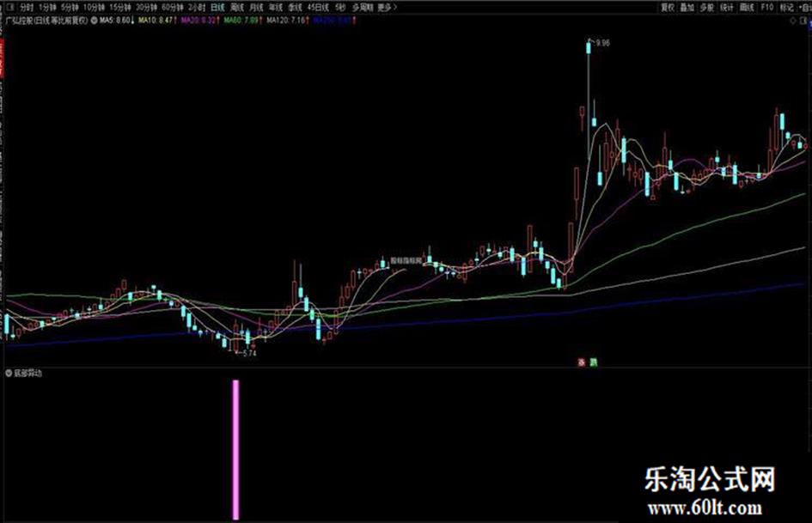Click the MA120 value label
Viewport: 812px width, 523px height.
click(x=288, y=21)
